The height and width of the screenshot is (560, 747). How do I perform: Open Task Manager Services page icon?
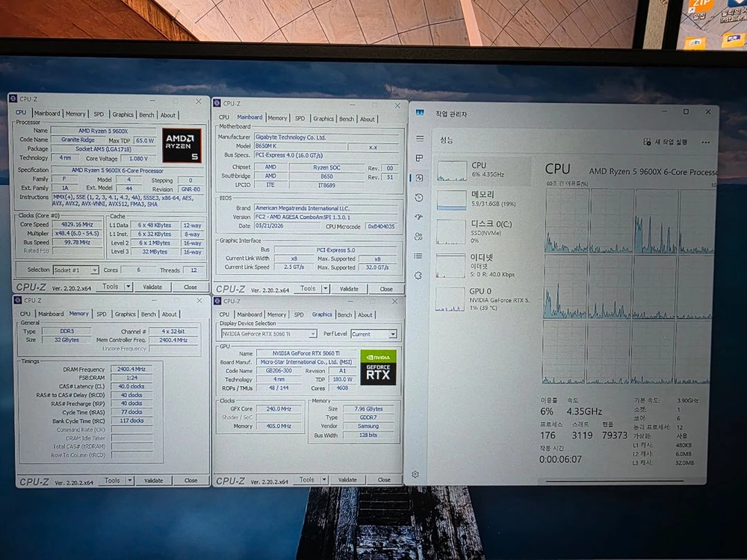[x=418, y=276]
